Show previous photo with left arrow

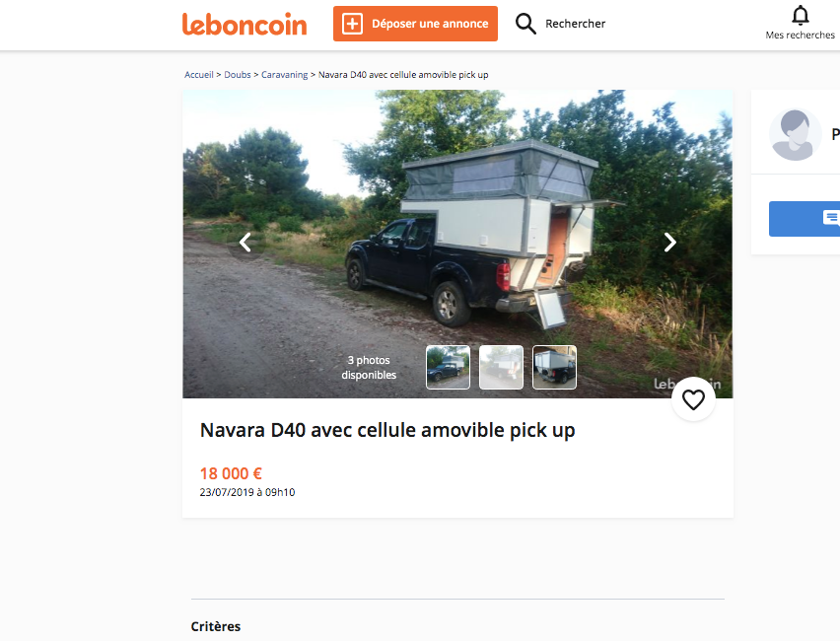[245, 243]
